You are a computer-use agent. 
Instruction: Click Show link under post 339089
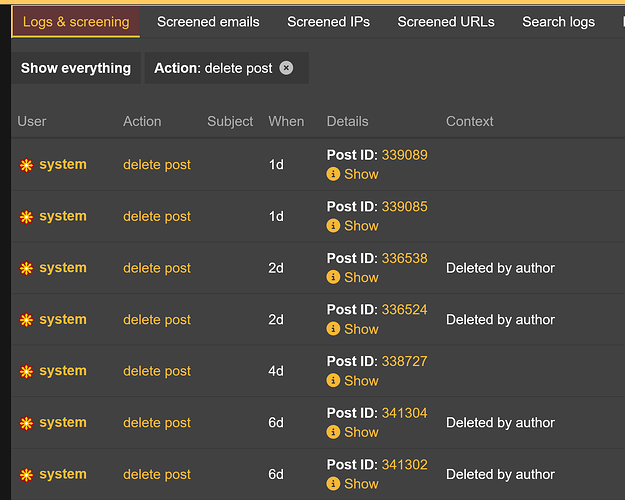(361, 174)
